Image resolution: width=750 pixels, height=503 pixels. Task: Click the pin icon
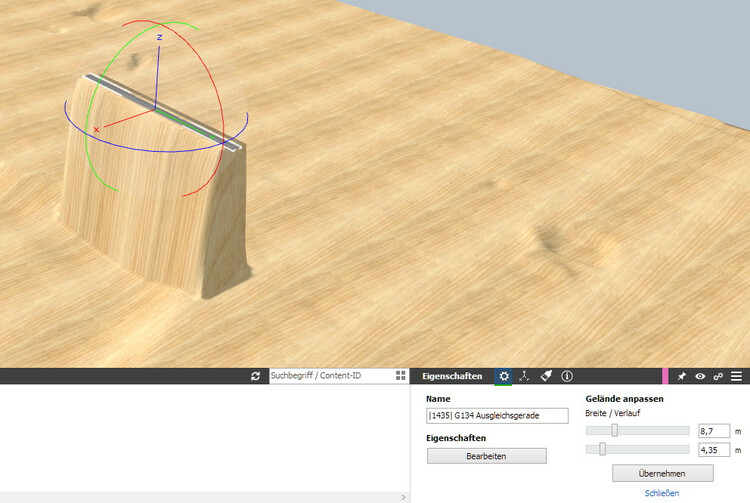click(x=682, y=376)
